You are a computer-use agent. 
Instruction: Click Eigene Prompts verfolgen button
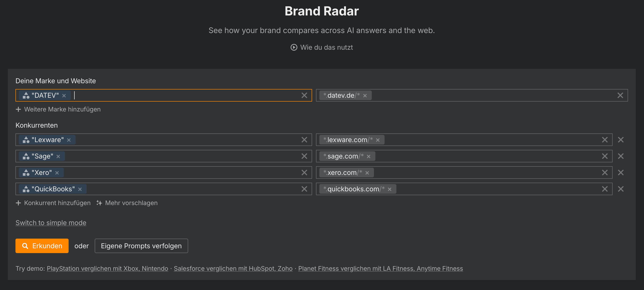141,246
